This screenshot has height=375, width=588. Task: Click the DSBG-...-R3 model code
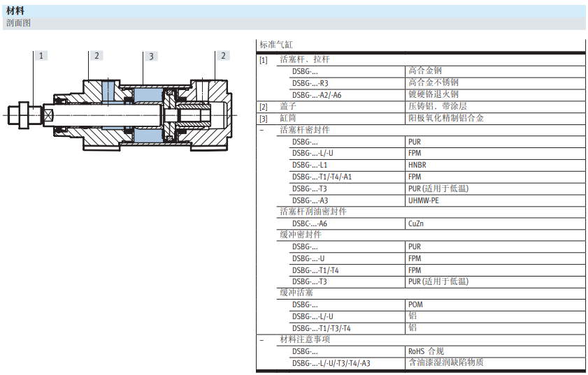[310, 83]
